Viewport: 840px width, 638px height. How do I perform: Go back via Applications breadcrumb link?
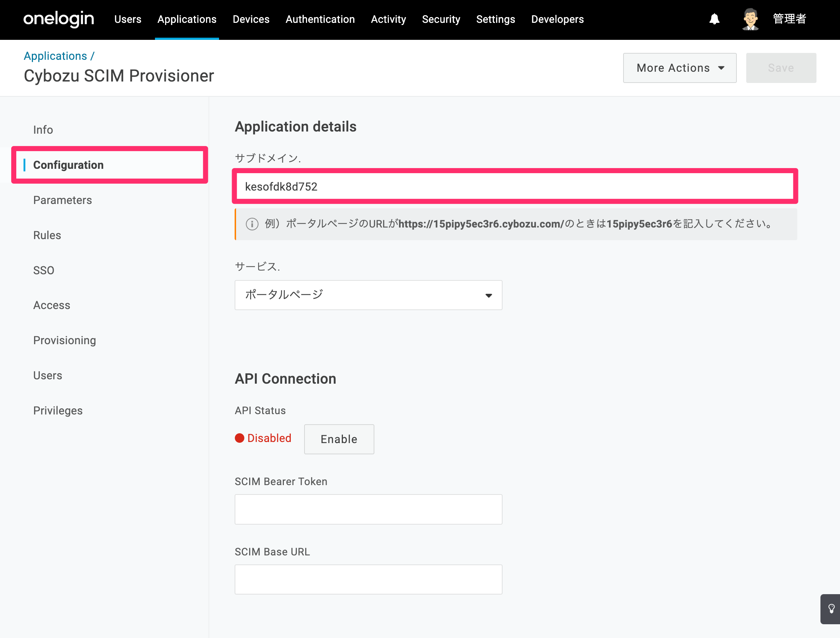coord(55,56)
